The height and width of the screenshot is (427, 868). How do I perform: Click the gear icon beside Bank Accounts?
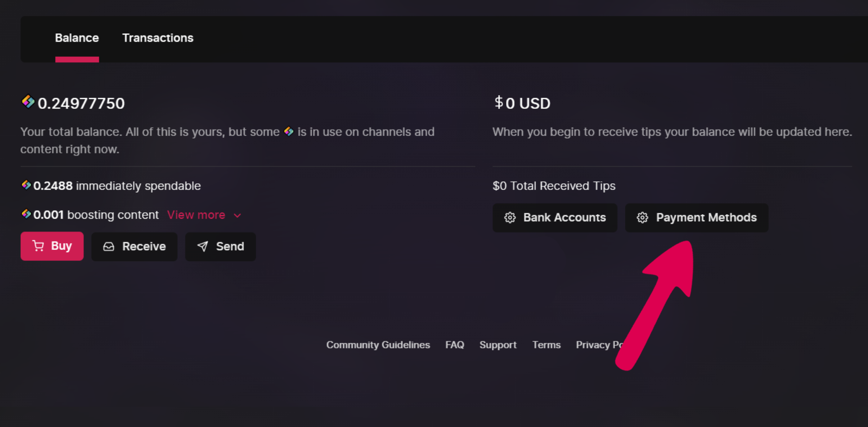point(510,218)
